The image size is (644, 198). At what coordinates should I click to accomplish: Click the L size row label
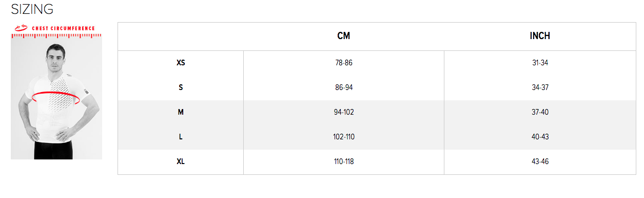point(181,137)
